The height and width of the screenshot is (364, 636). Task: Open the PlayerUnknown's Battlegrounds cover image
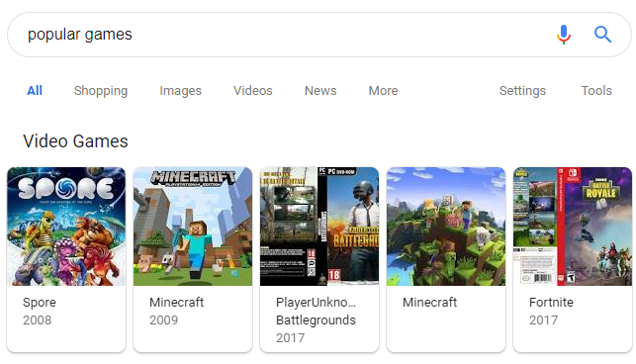click(x=319, y=227)
